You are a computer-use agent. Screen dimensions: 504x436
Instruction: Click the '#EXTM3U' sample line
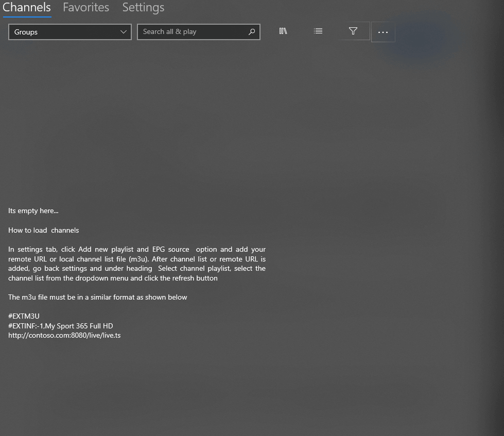coord(24,316)
